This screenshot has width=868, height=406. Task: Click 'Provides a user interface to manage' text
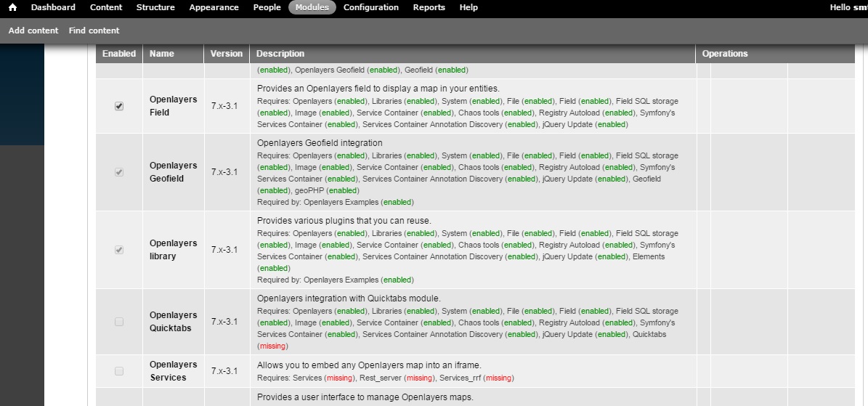tap(365, 397)
